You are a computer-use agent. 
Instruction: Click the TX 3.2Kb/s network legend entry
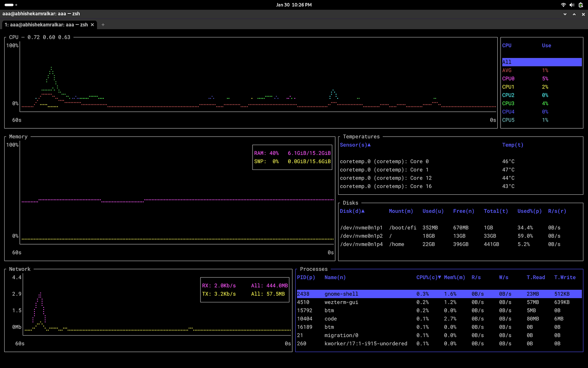(x=244, y=294)
